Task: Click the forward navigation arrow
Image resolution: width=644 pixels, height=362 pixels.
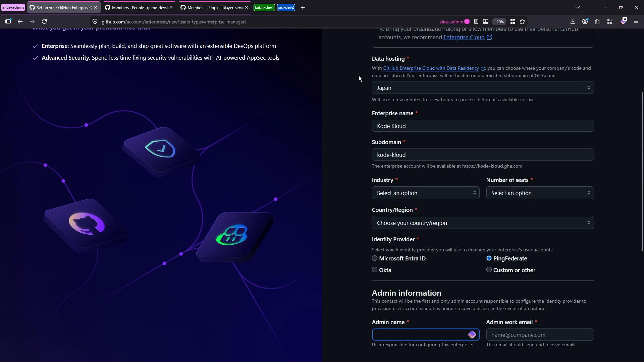Action: pyautogui.click(x=32, y=21)
